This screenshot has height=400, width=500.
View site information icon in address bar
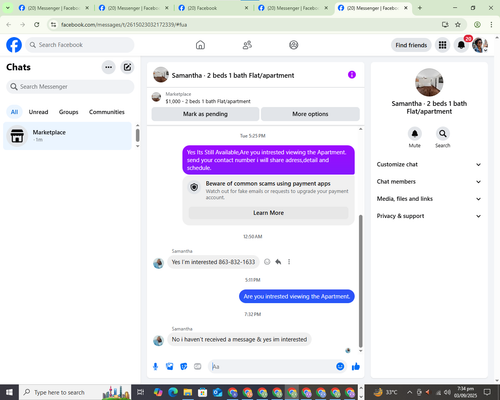[x=54, y=25]
